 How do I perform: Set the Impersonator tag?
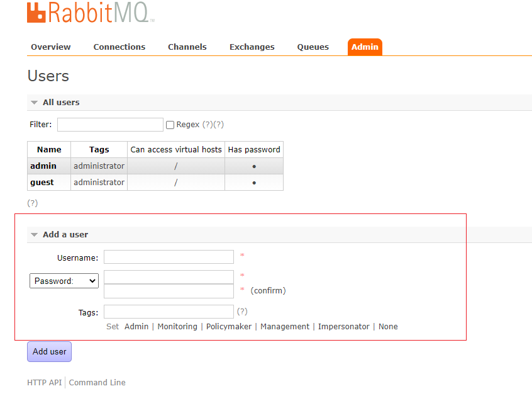click(344, 327)
